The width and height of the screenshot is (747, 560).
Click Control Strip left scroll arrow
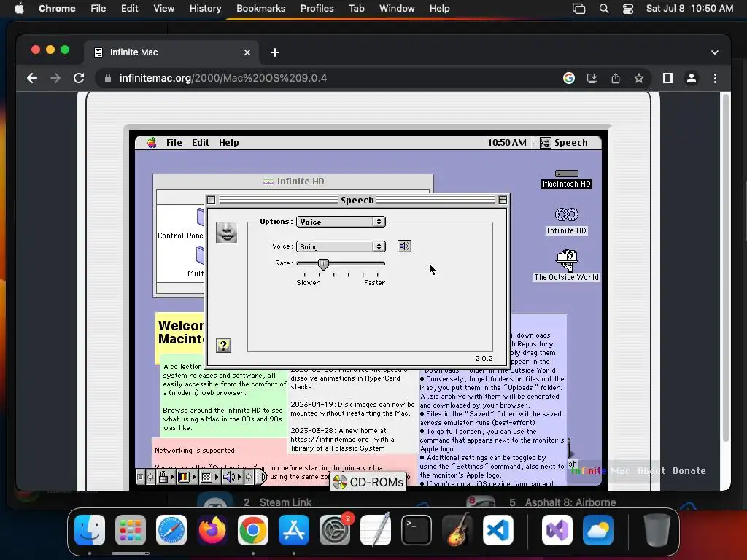pos(150,477)
